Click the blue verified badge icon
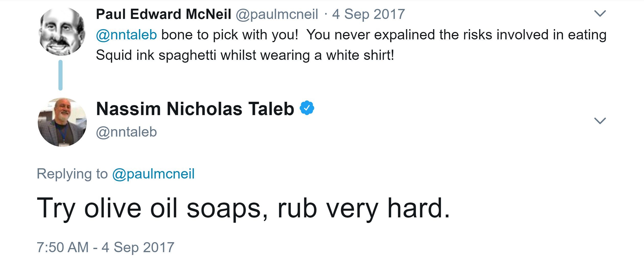The width and height of the screenshot is (644, 268). 307,108
